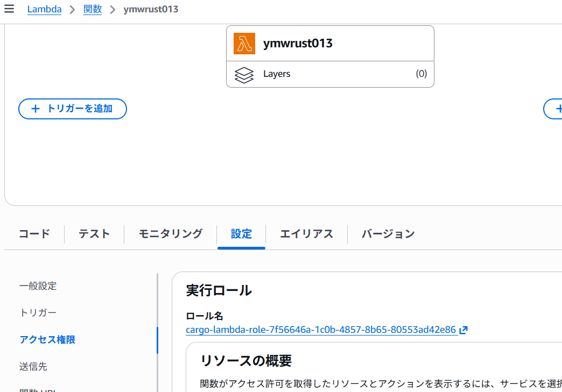Switch to the コード tab
562x392 pixels.
click(34, 234)
